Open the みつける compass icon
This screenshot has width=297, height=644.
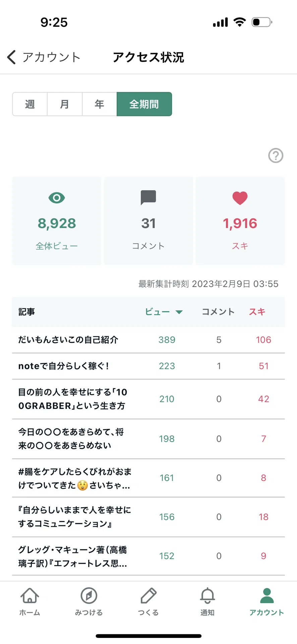(x=89, y=596)
